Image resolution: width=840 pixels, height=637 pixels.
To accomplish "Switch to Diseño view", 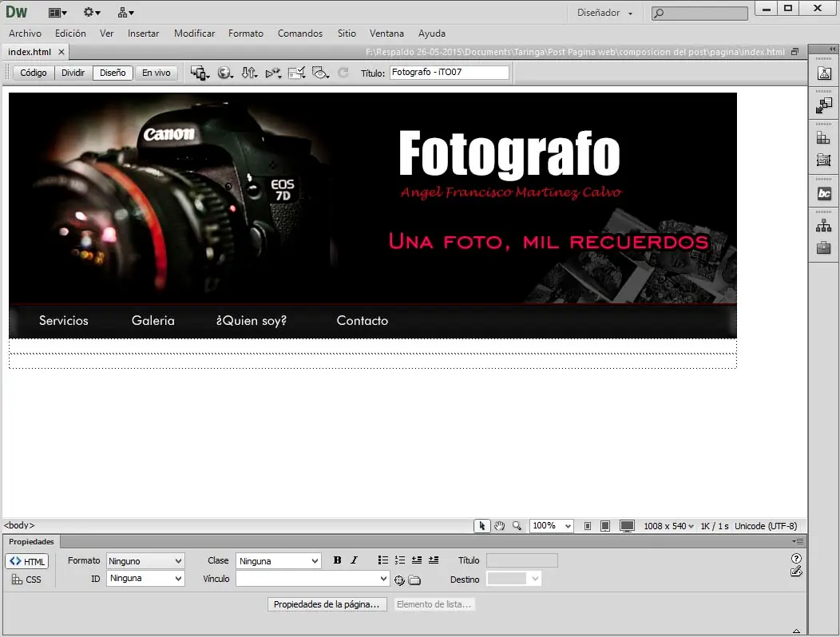I will pos(113,73).
